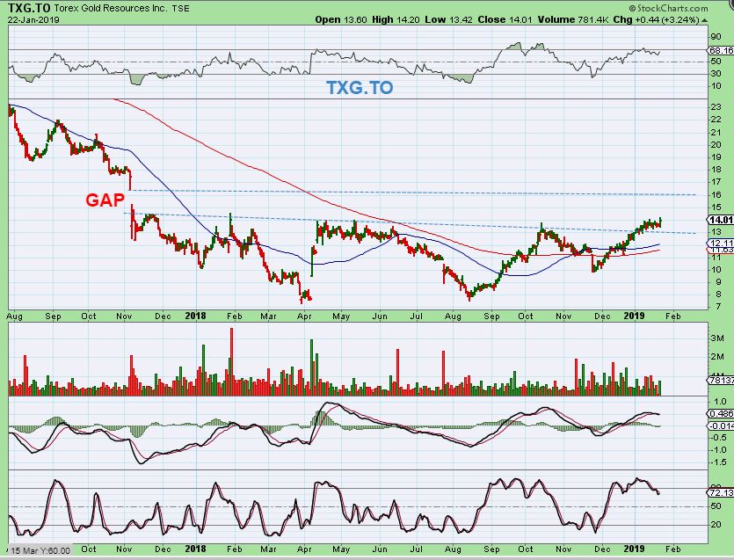Click the Chg +0.44 (+3.24%) value
The image size is (734, 560).
(657, 19)
